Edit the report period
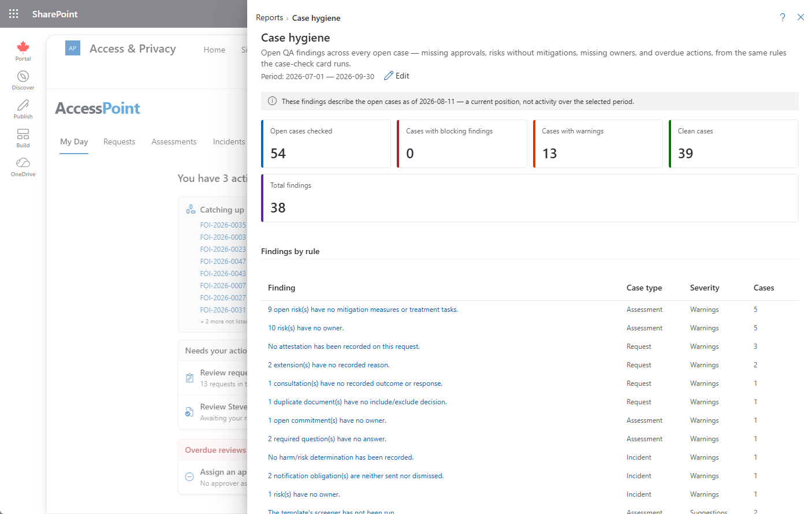812x514 pixels. (x=397, y=76)
